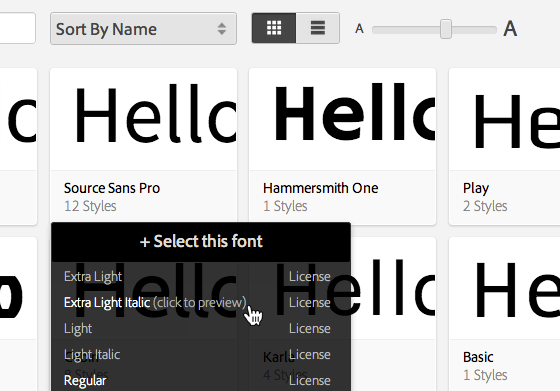Preview the Light style

78,329
